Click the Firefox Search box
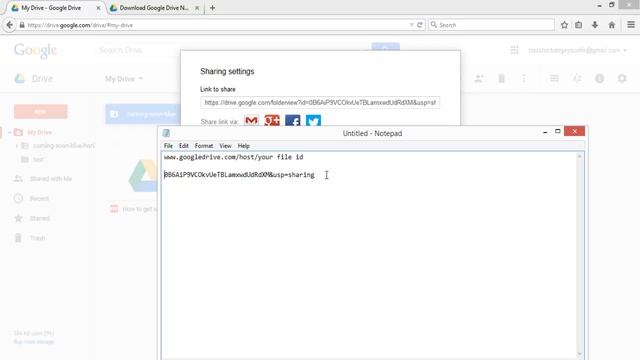Screen dimensions: 640x360 click(x=491, y=25)
